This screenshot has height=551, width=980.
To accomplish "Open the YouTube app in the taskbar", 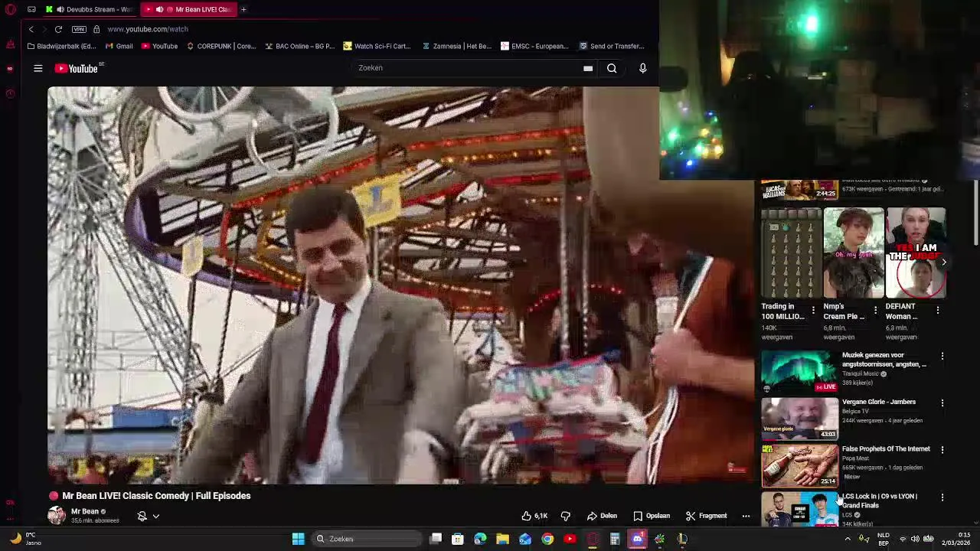I will tap(570, 539).
